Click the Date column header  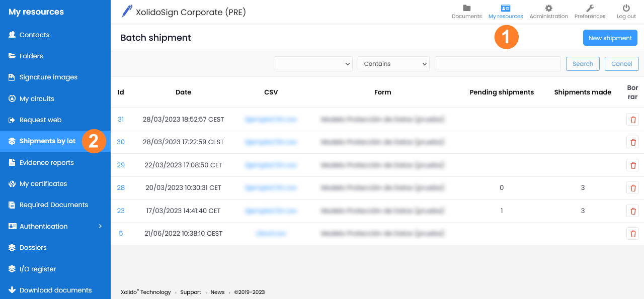pos(184,92)
